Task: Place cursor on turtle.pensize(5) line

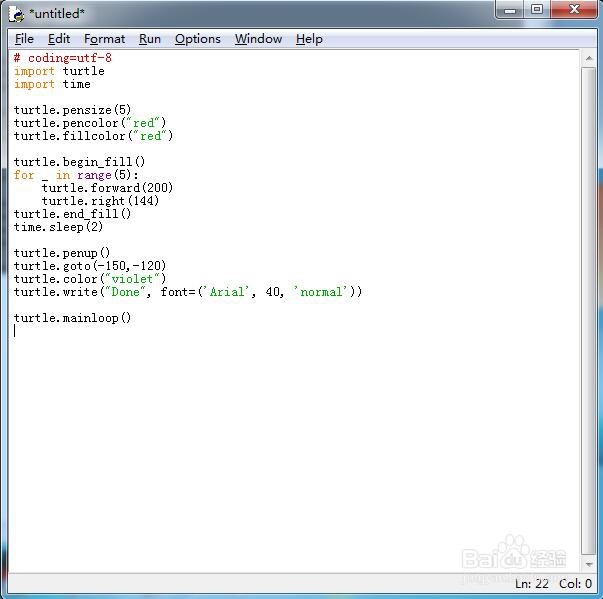Action: pos(73,110)
